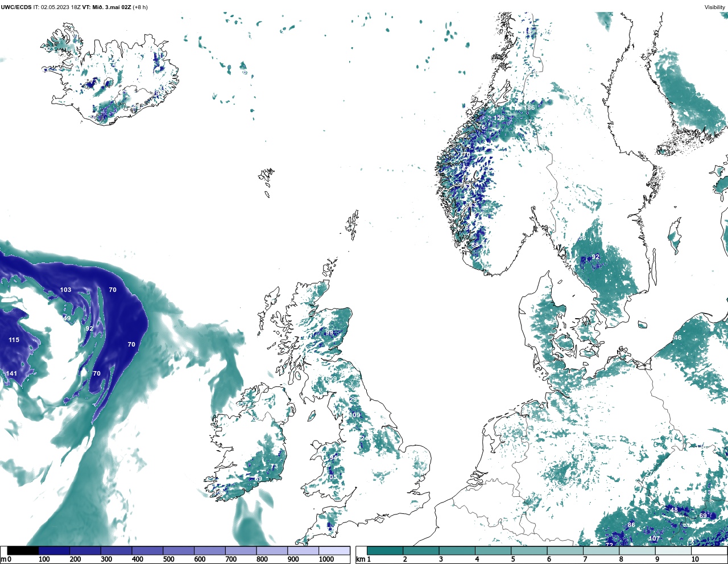Select the black 0–100 m legend swatch
The image size is (728, 564).
23,551
